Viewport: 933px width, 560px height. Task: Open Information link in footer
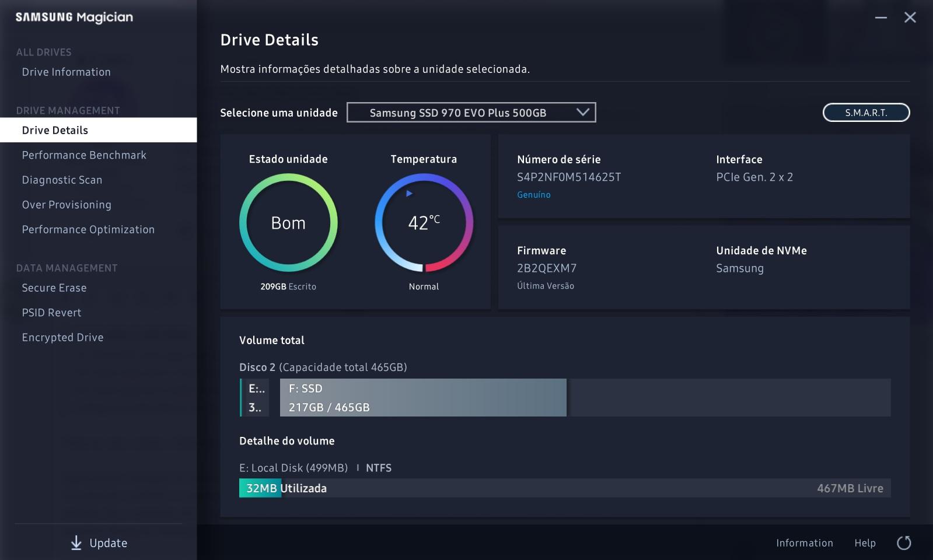point(804,543)
